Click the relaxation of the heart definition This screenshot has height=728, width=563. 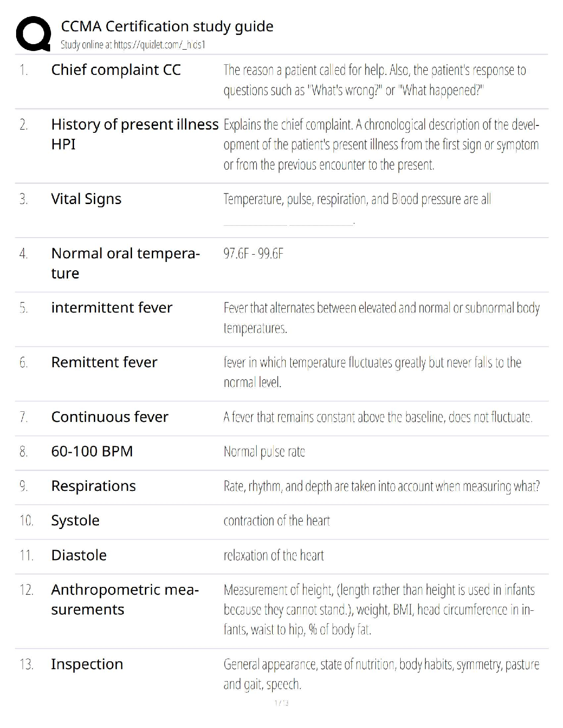pos(274,555)
